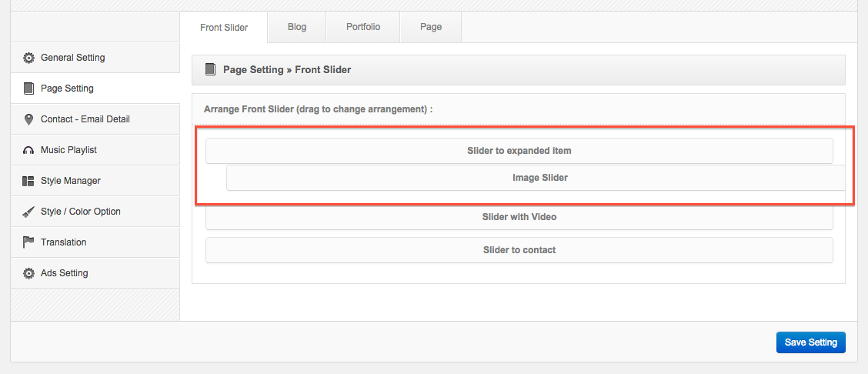Click the paintbrush icon for Style / Color Option
868x374 pixels.
click(28, 212)
